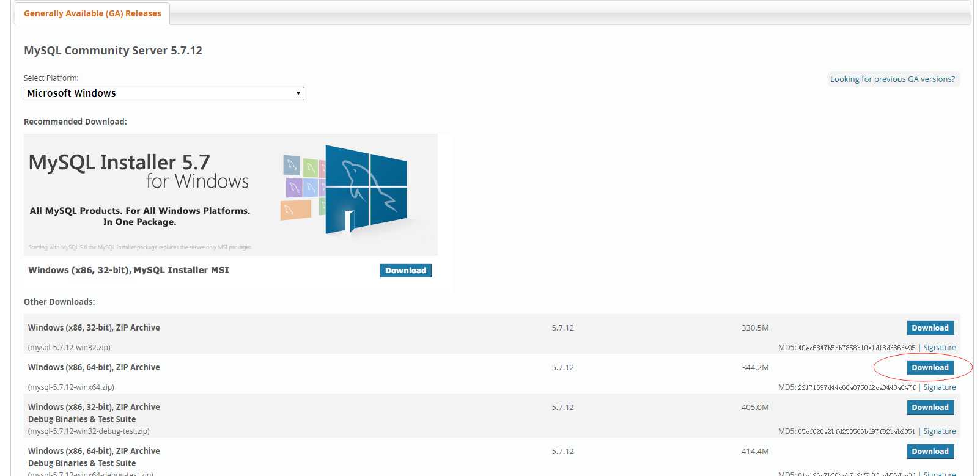980x476 pixels.
Task: Click the Recommended Download label
Action: pos(75,122)
